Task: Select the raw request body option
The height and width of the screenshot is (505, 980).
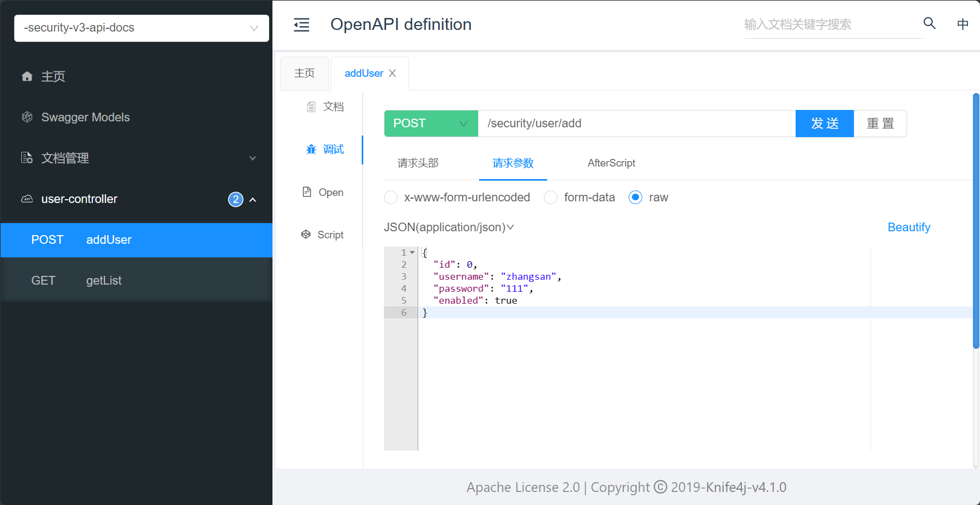Action: 635,198
